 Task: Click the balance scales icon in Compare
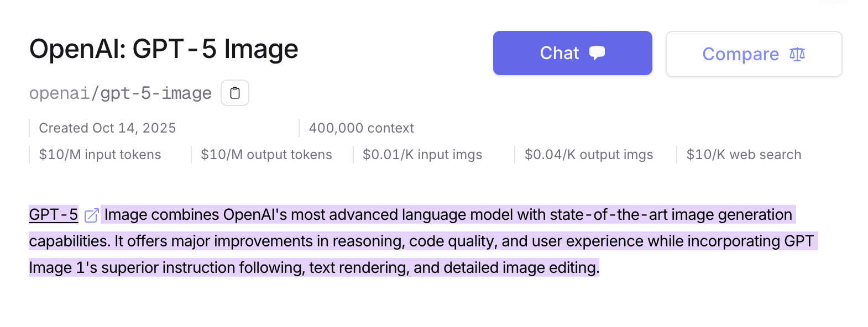click(797, 54)
